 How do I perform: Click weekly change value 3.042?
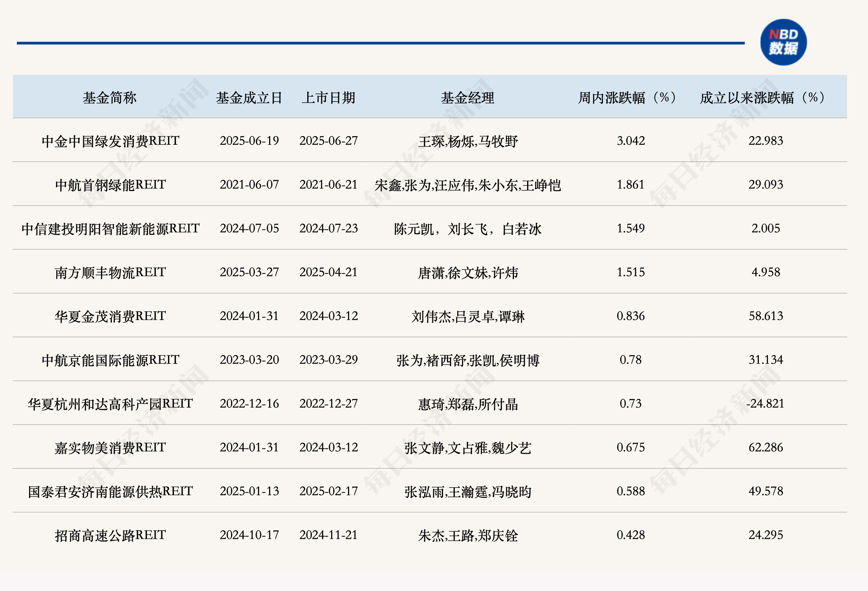coord(631,141)
